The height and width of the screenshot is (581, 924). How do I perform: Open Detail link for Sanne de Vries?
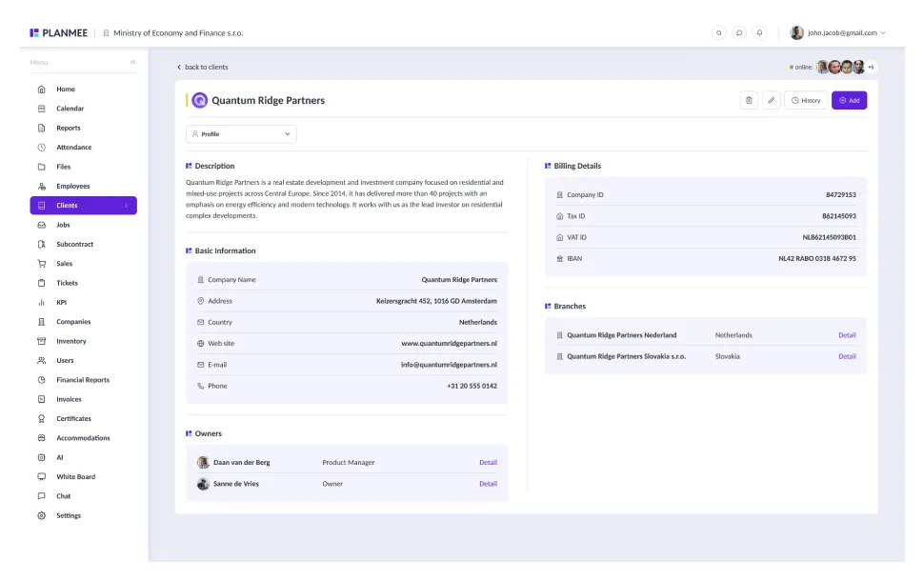click(488, 484)
